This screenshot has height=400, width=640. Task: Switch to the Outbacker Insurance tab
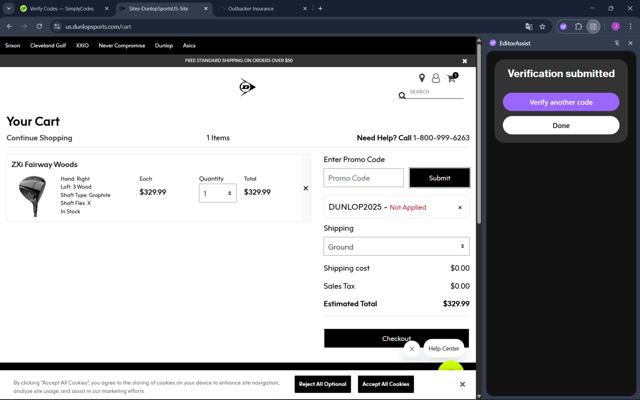point(251,8)
